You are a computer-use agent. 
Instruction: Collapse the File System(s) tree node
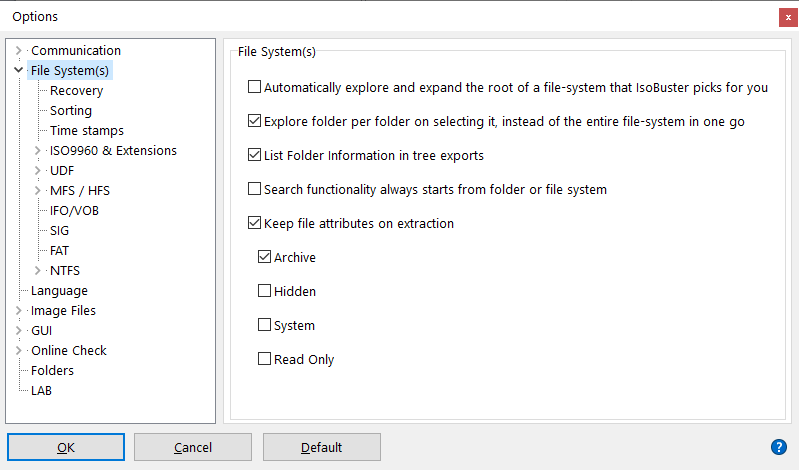(x=18, y=70)
